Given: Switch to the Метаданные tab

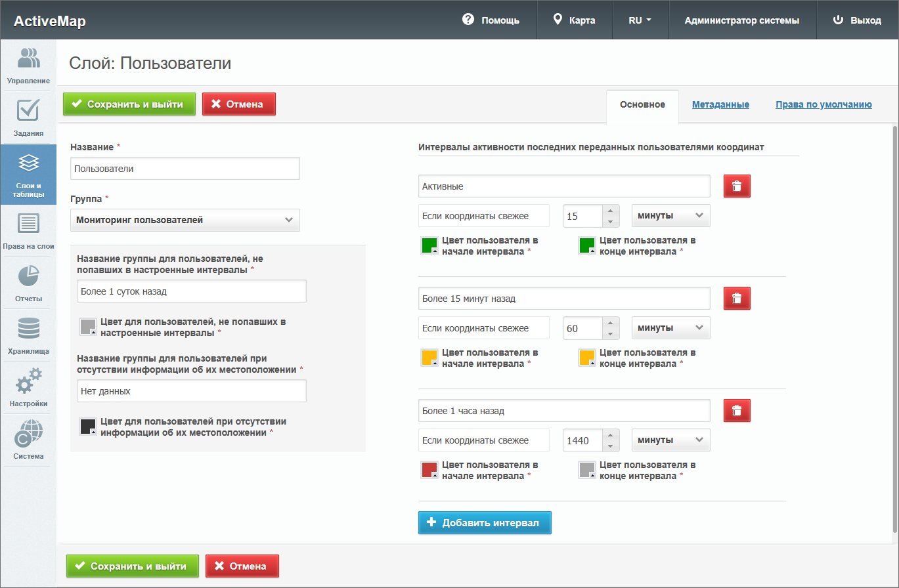Looking at the screenshot, I should [x=720, y=105].
